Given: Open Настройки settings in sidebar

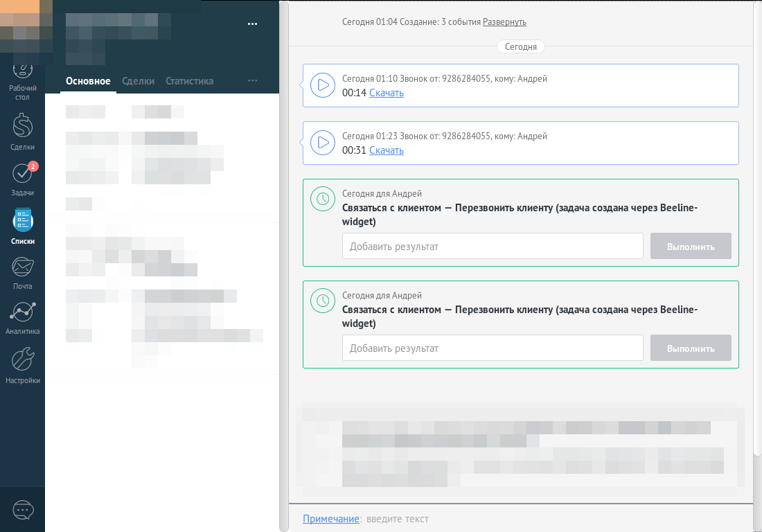Looking at the screenshot, I should point(22,364).
